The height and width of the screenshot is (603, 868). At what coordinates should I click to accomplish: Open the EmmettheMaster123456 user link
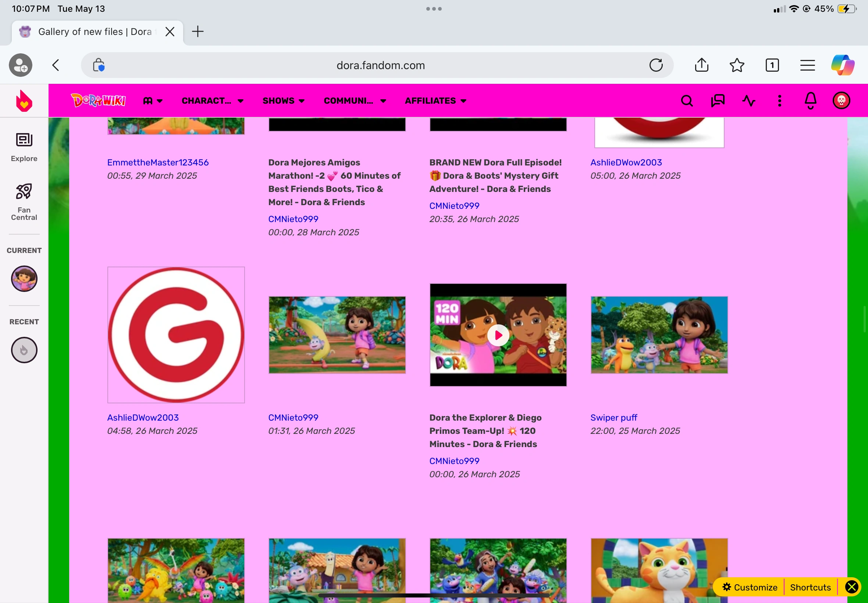tap(157, 163)
